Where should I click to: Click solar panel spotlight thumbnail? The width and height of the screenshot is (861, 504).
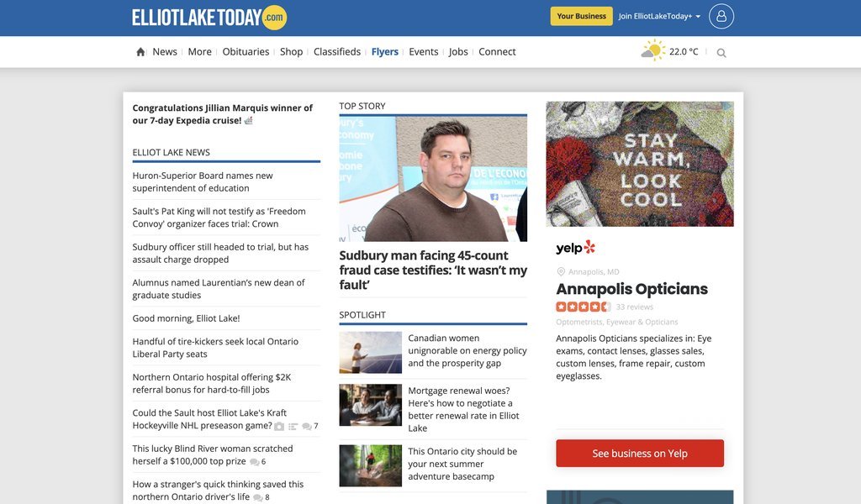point(371,353)
